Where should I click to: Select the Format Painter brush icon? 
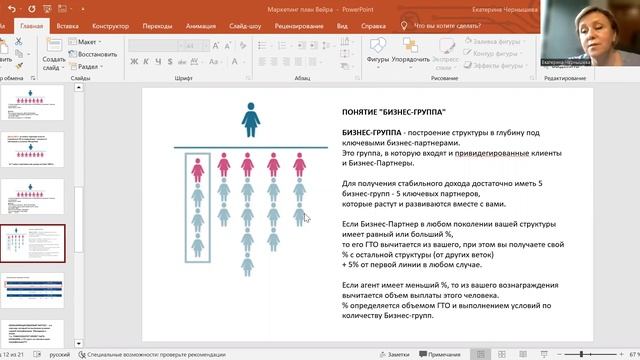pos(19,66)
